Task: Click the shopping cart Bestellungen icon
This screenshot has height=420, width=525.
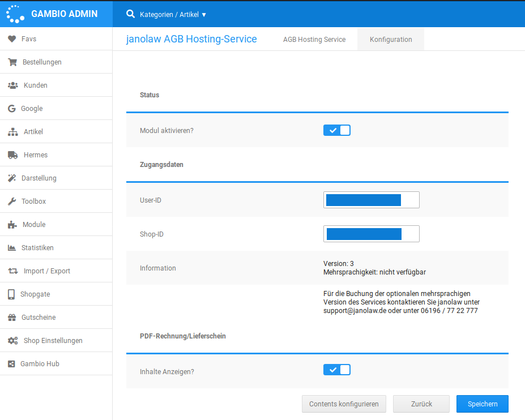Action: 12,62
